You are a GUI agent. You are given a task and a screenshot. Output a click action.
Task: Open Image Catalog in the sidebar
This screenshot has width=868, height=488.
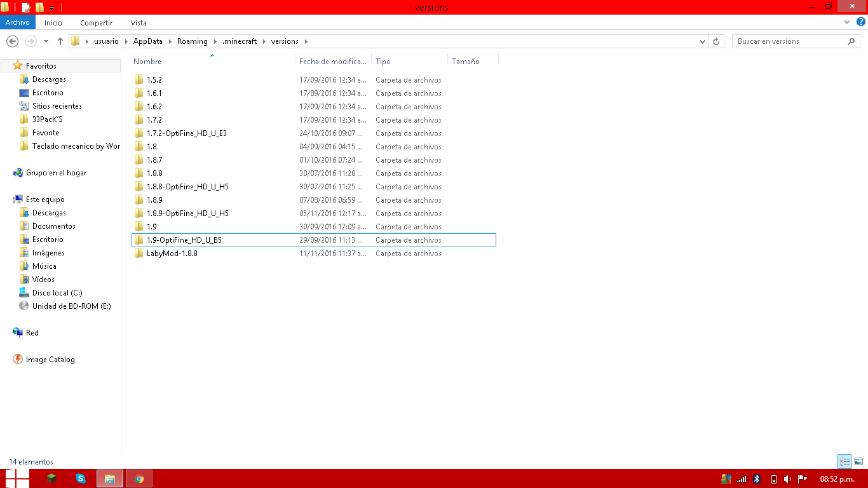[x=50, y=360]
